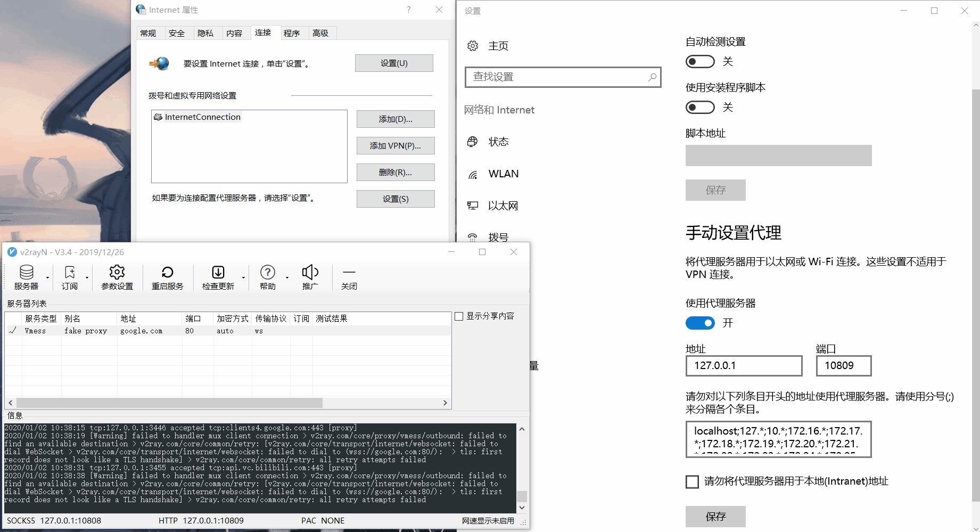
Task: Select 以太网 in the Settings sidebar
Action: click(503, 206)
